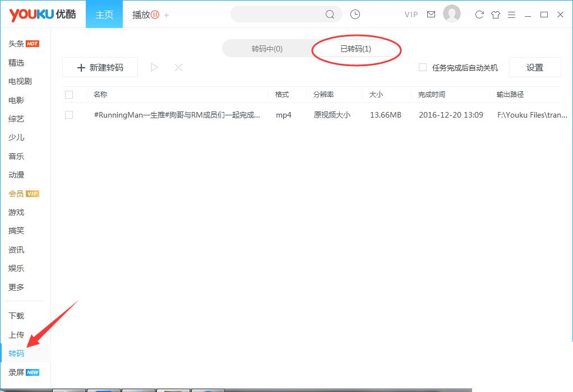Viewport: 573px width, 392px height.
Task: Delete selected task with X icon
Action: click(x=178, y=67)
